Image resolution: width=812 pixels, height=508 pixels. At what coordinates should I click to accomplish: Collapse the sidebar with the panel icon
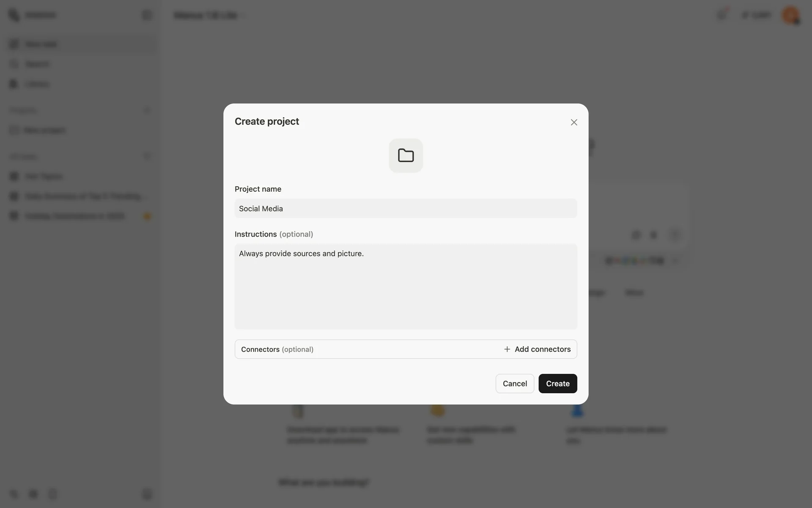coord(146,15)
